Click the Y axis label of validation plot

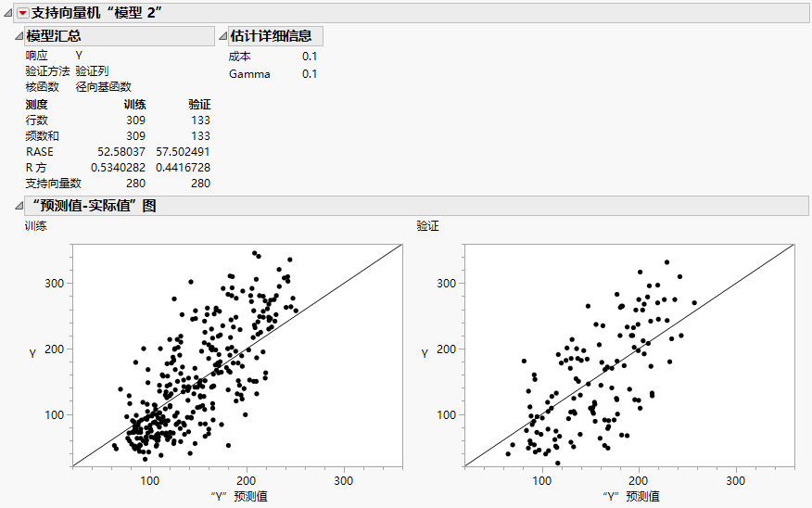click(x=425, y=354)
